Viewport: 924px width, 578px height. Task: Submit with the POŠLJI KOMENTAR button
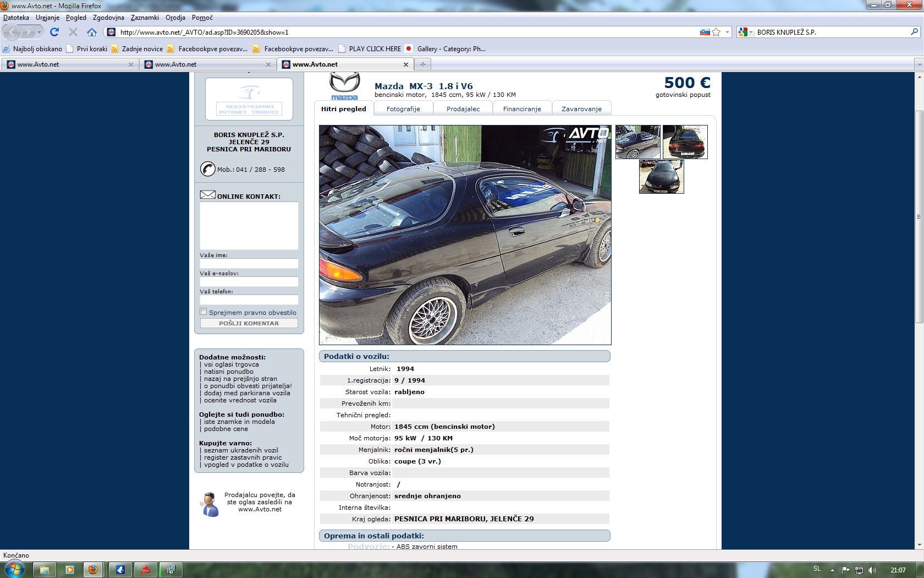249,323
